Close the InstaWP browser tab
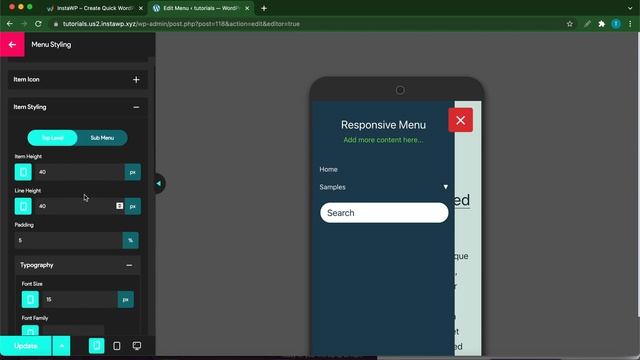Screen dimensions: 640x360 140,8
